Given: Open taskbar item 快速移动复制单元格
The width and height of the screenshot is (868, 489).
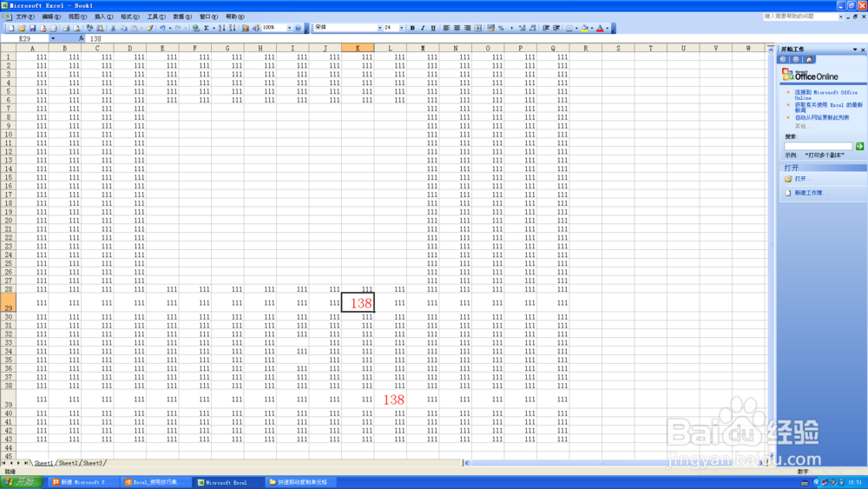Looking at the screenshot, I should [302, 482].
